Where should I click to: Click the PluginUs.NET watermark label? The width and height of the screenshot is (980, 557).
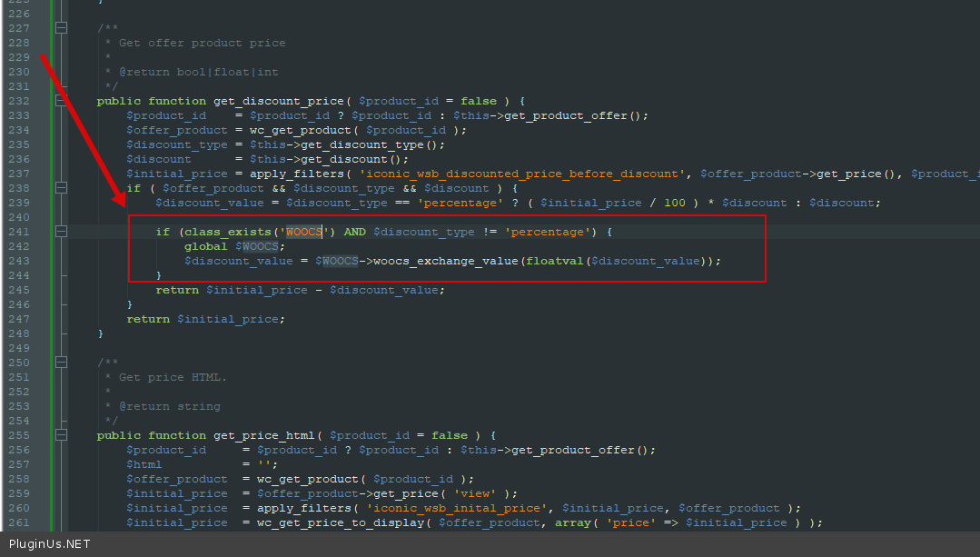pos(50,543)
